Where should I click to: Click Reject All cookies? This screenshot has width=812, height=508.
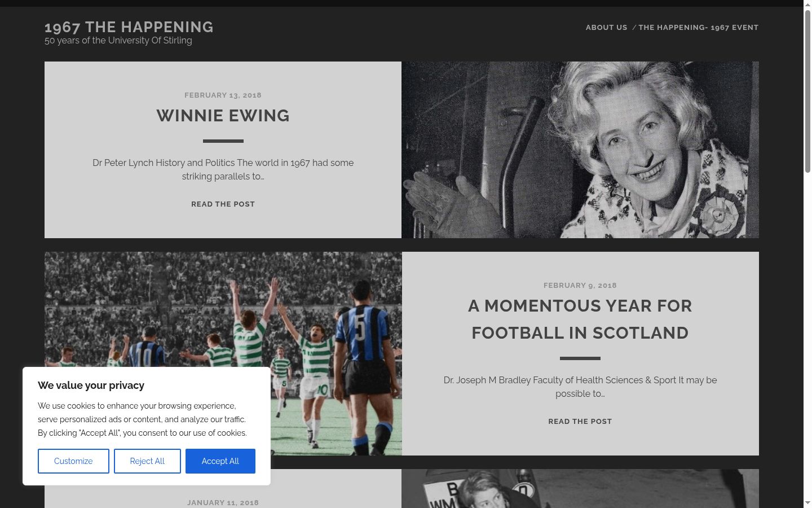147,461
